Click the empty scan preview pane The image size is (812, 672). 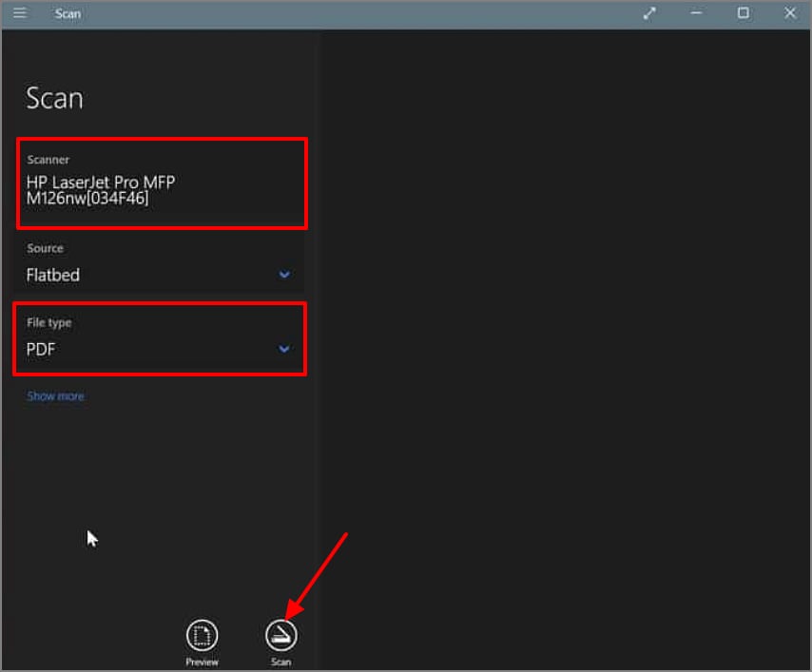[565, 350]
